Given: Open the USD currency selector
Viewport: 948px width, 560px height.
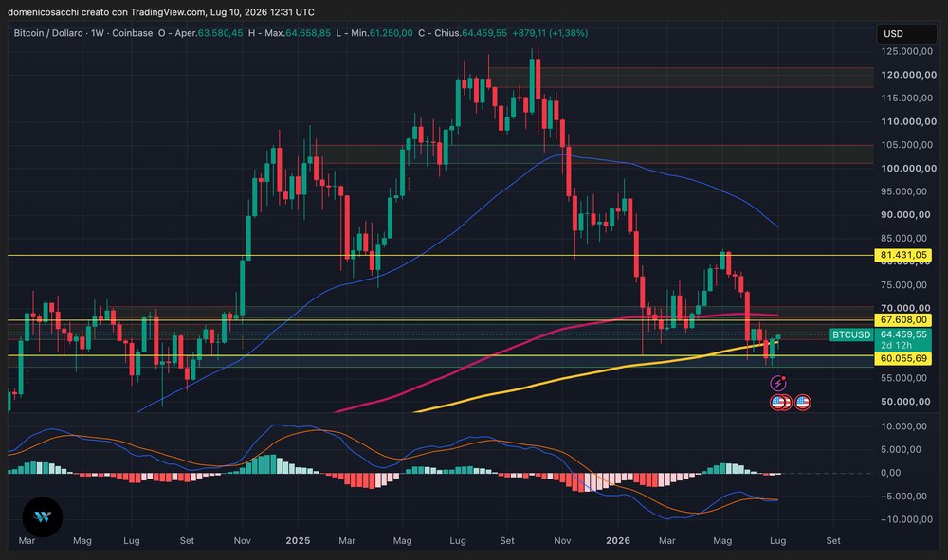Looking at the screenshot, I should [906, 34].
